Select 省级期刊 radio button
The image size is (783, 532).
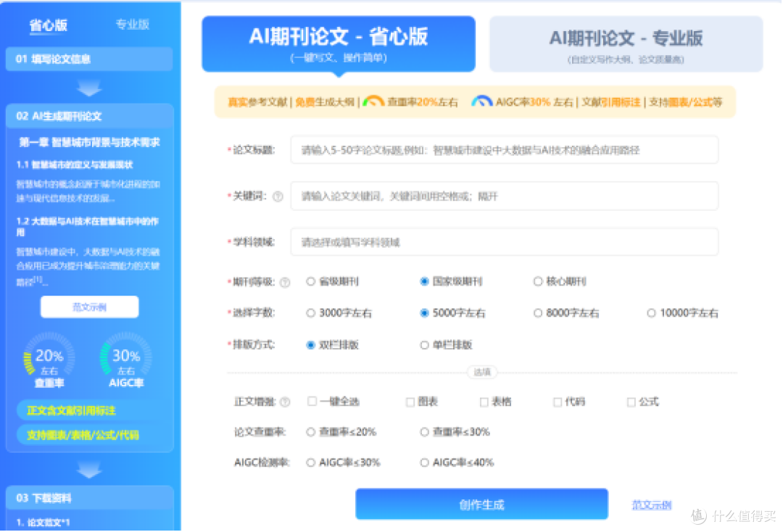310,281
